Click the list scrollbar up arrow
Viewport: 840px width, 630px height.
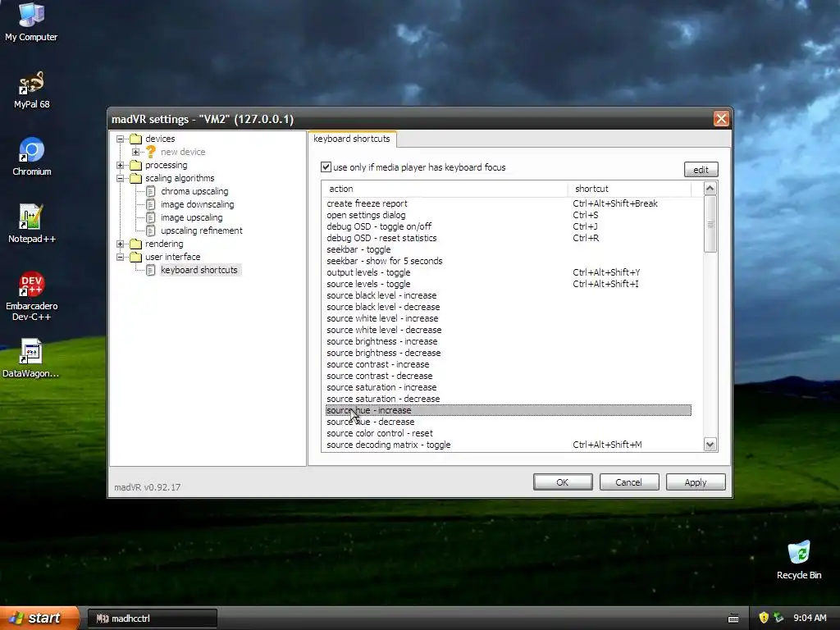coord(710,188)
